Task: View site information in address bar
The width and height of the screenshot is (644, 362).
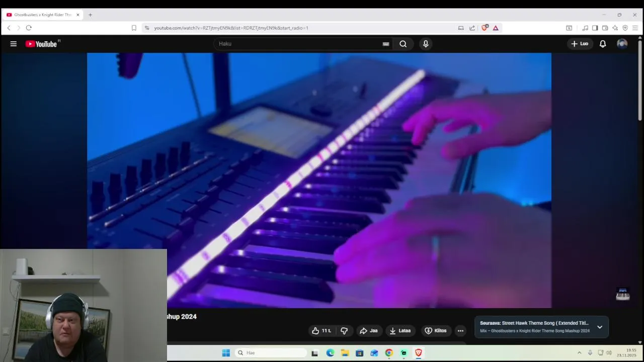Action: [x=147, y=28]
